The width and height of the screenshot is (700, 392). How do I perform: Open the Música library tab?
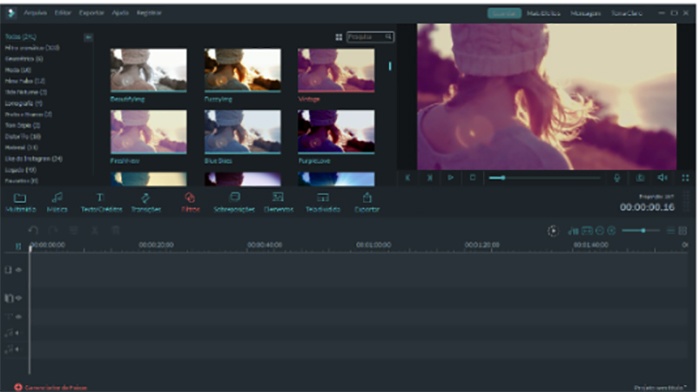[57, 202]
